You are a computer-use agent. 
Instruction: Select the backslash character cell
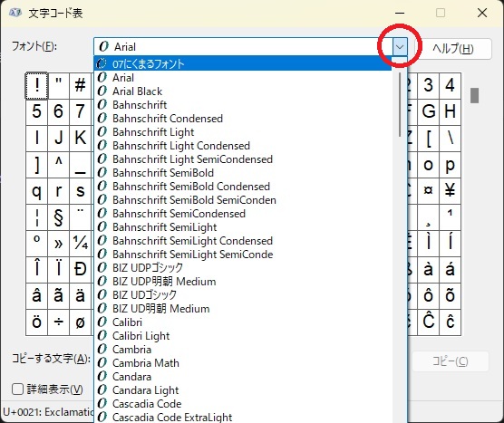tap(450, 139)
